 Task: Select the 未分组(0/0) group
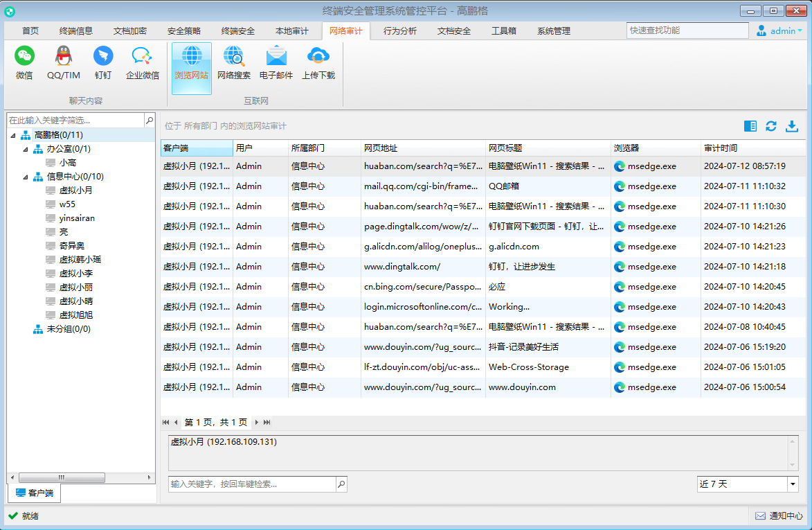click(x=69, y=329)
